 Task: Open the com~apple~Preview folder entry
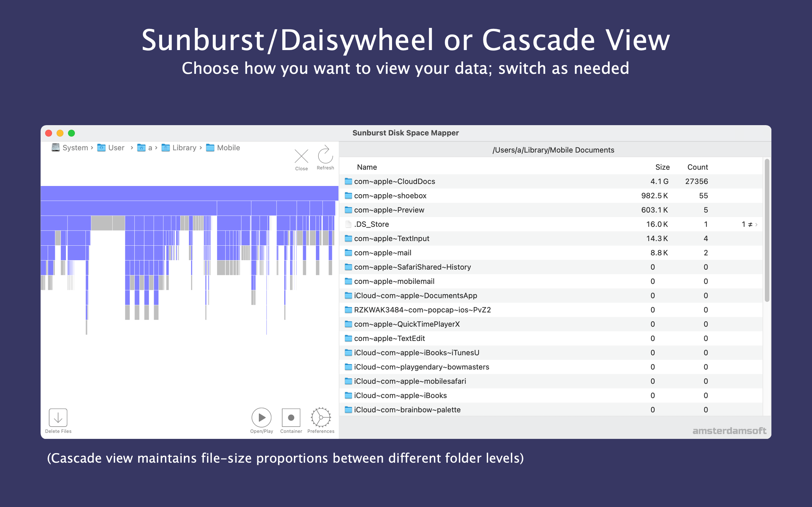551,210
